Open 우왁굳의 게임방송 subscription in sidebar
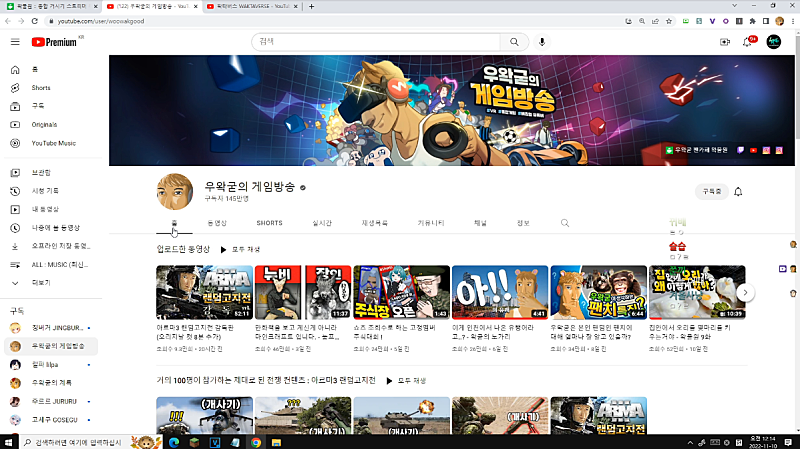Viewport: 800px width, 449px height. (x=59, y=345)
